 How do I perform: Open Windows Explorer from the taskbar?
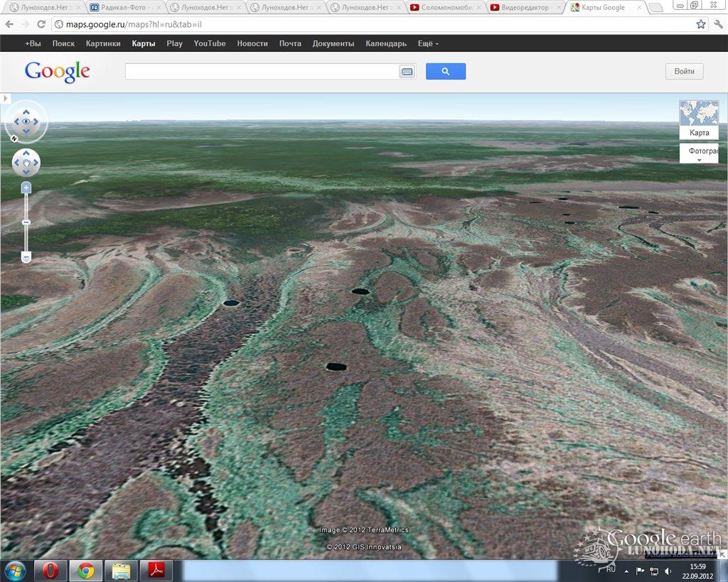121,571
